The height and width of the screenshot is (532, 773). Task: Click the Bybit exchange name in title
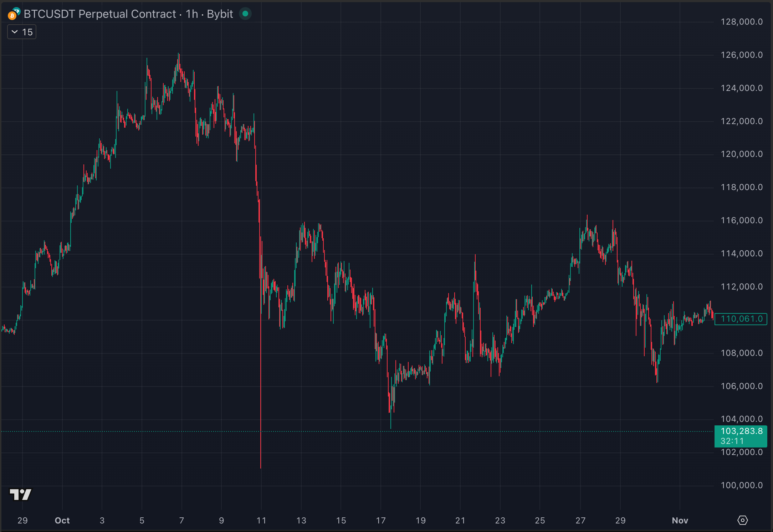[x=220, y=14]
